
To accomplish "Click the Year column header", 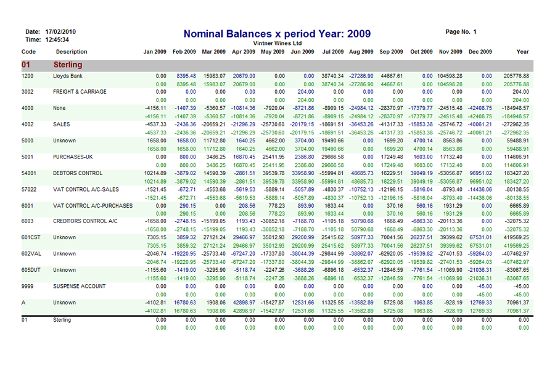I will tap(522, 52).
